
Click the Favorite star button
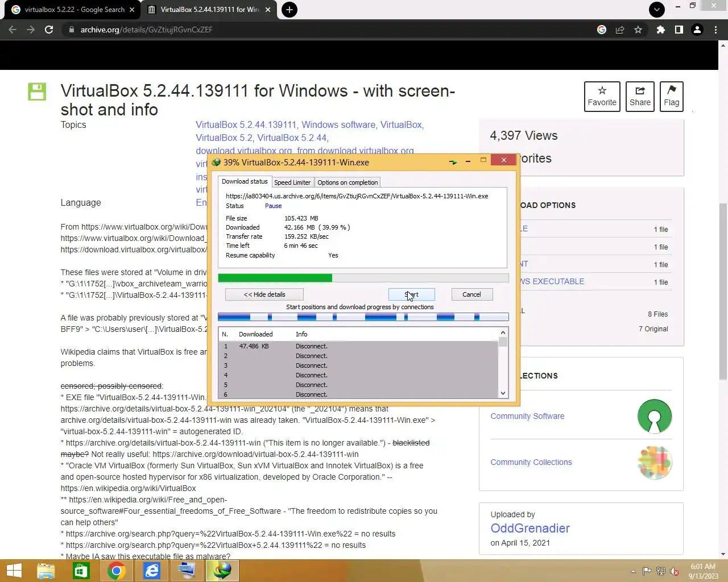602,97
